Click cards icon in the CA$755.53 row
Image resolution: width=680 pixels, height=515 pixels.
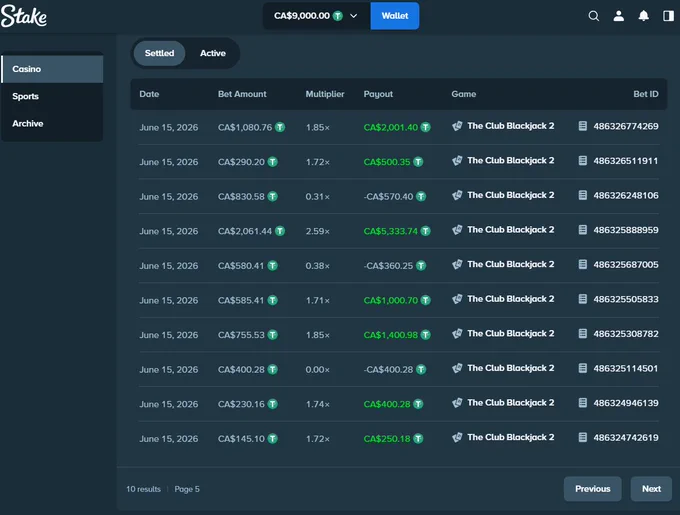[457, 334]
